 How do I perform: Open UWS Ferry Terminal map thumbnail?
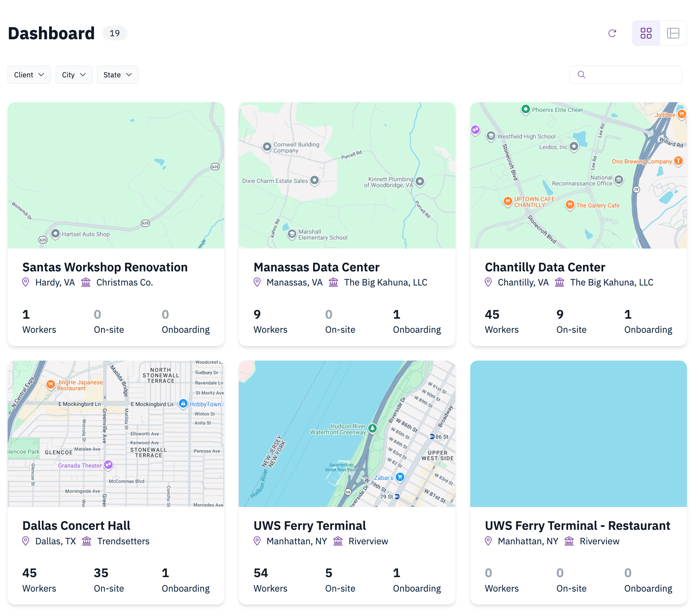[347, 434]
